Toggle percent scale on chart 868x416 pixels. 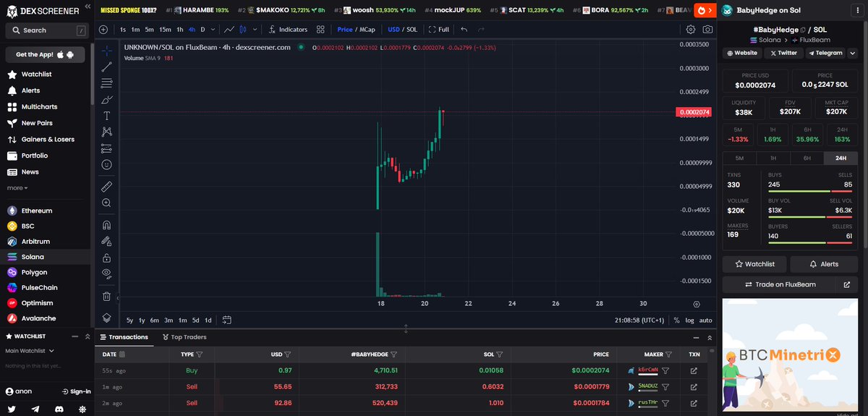pyautogui.click(x=676, y=320)
